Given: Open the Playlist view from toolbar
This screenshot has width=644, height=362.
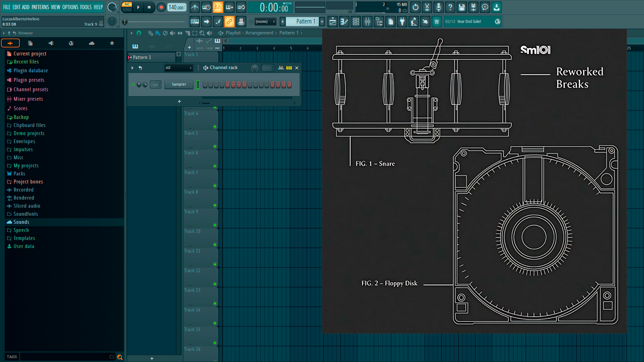Looking at the screenshot, I should coord(333,21).
